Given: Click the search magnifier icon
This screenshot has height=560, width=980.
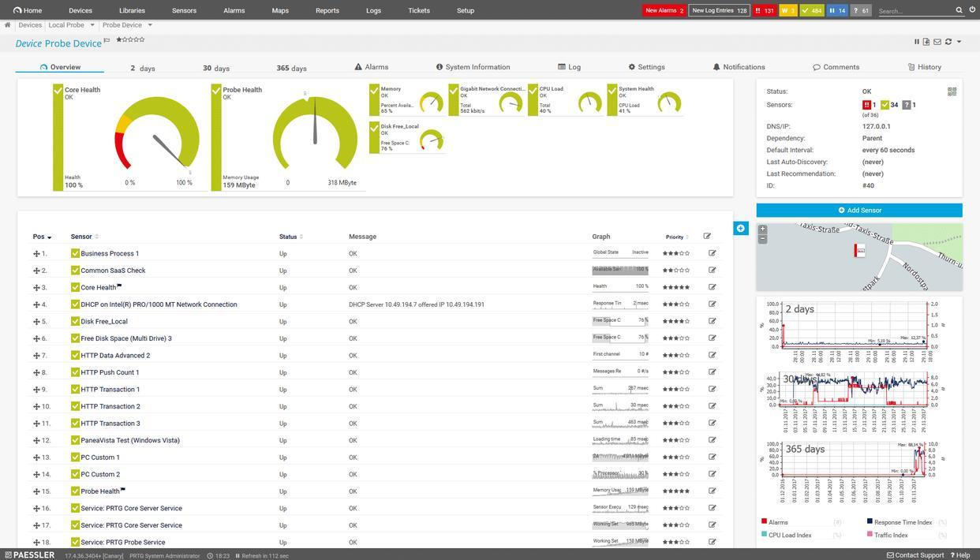Looking at the screenshot, I should coord(959,10).
